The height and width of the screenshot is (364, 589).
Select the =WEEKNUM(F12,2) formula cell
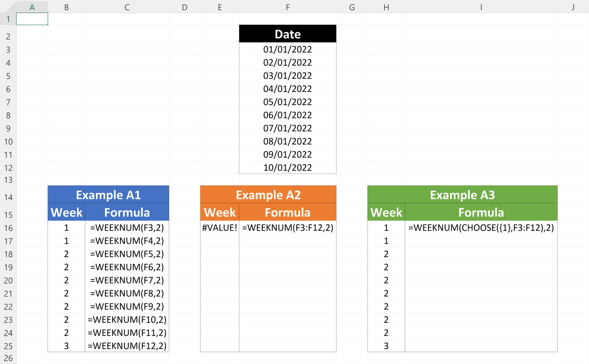coord(127,346)
